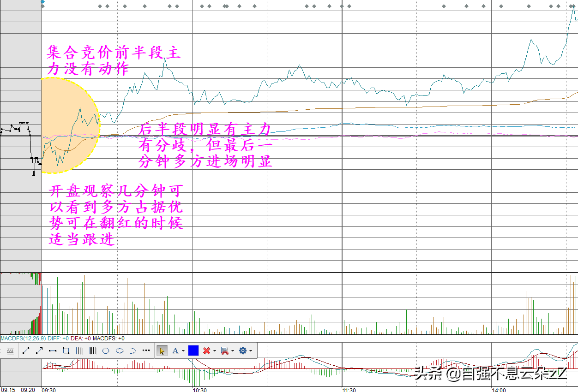Image resolution: width=578 pixels, height=392 pixels.
Task: Click the blue diamond marker at top-left
Action: pos(42,2)
